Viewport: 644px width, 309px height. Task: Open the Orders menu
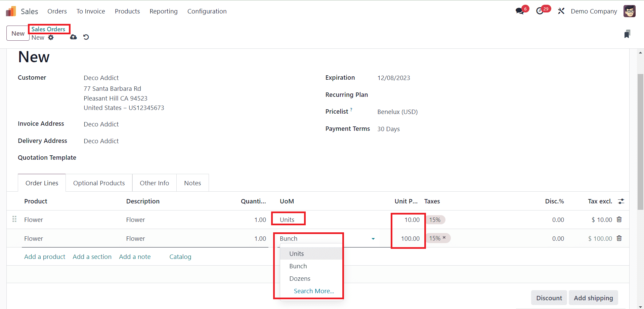point(57,11)
